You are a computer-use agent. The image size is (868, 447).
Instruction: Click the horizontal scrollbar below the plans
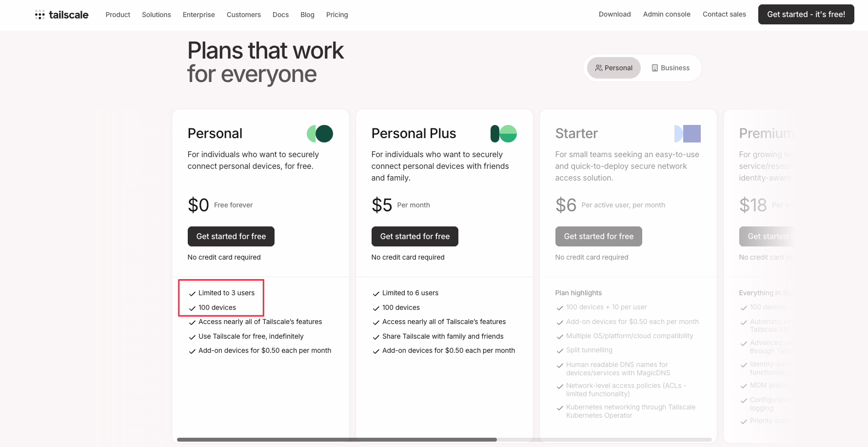[336, 440]
